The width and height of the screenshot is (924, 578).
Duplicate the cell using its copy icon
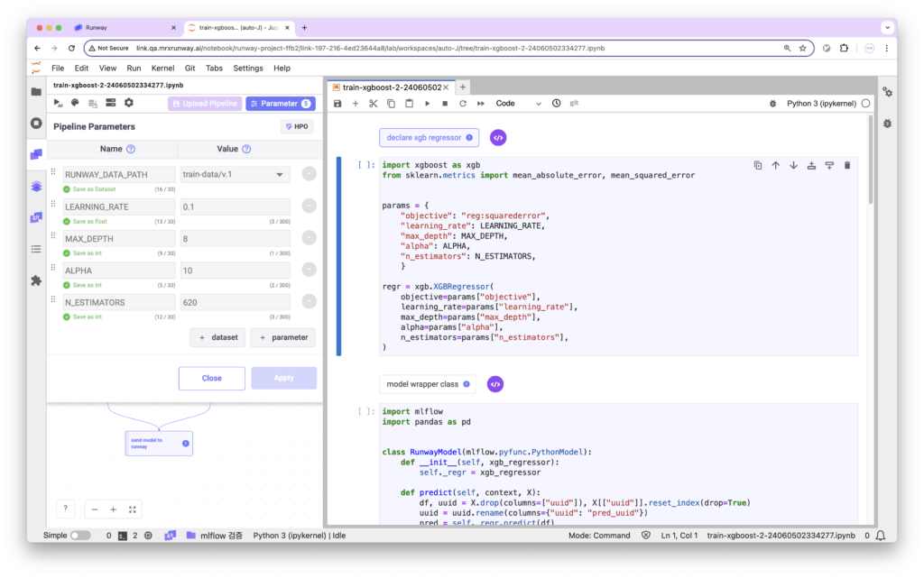[758, 165]
